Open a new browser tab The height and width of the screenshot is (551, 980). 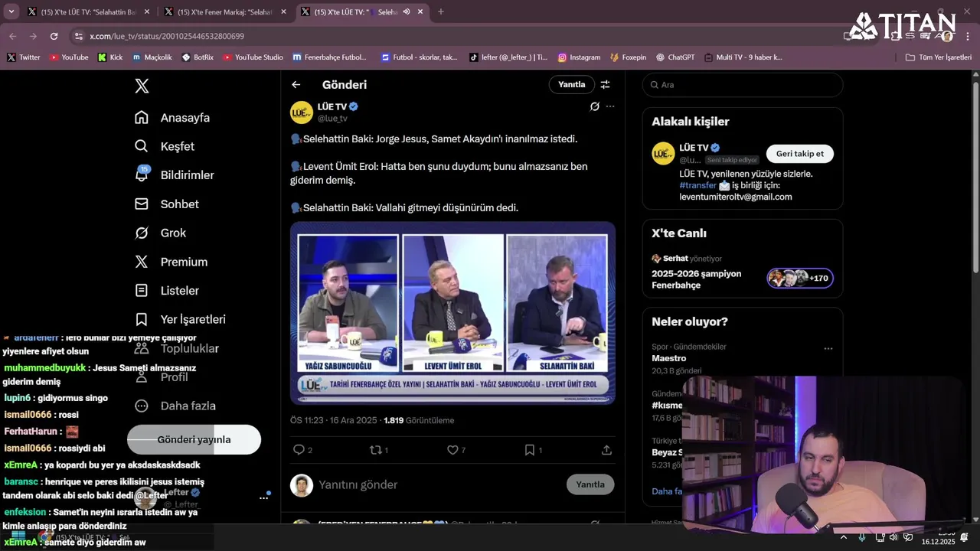(440, 11)
